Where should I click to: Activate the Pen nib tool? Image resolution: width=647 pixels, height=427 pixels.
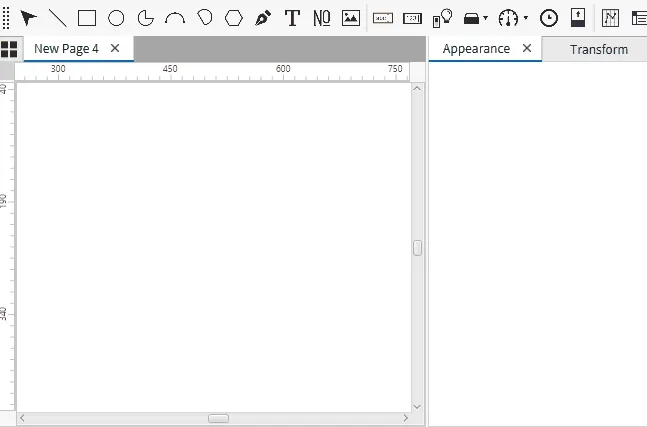tap(263, 18)
